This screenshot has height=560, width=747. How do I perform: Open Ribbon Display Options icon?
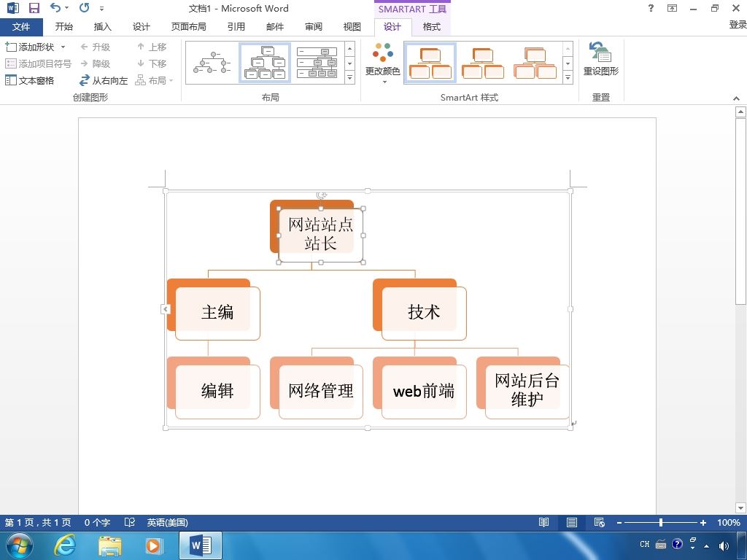(x=672, y=8)
